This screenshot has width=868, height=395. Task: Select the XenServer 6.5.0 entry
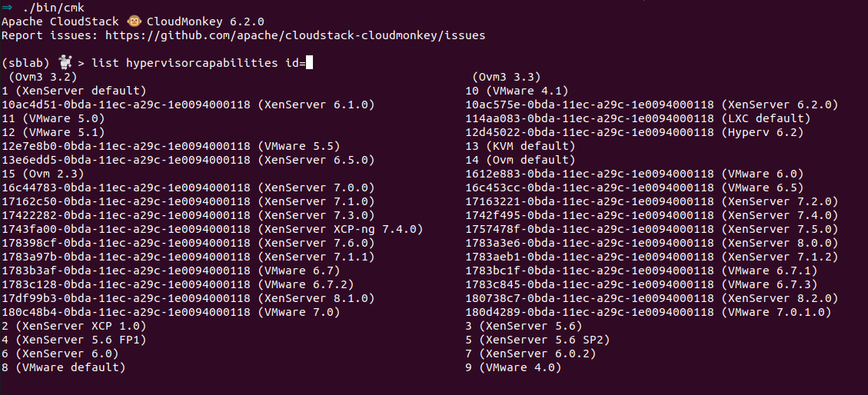(188, 160)
